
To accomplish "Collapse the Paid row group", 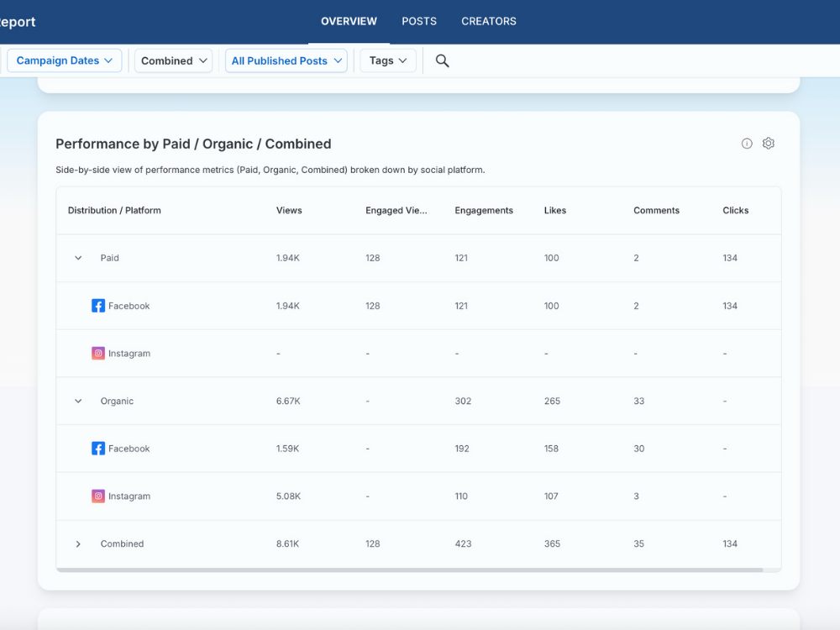I will coord(78,258).
